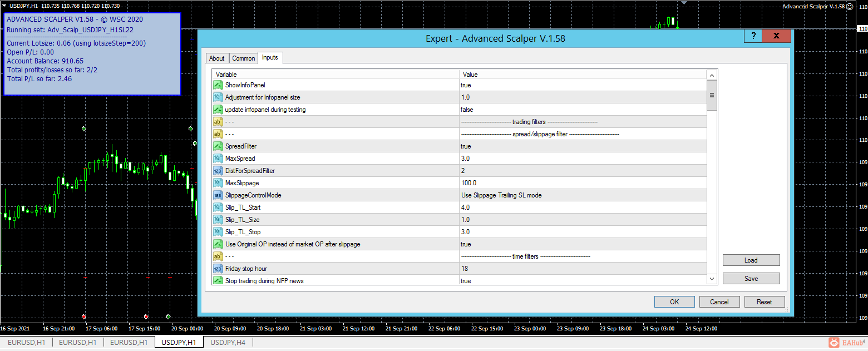868x351 pixels.
Task: Click the scrollbar down arrow in inputs list
Action: coord(712,279)
